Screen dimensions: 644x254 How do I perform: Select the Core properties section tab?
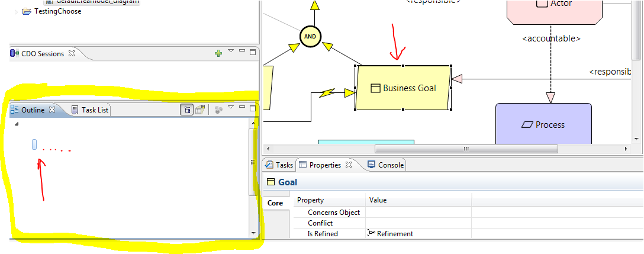(275, 203)
